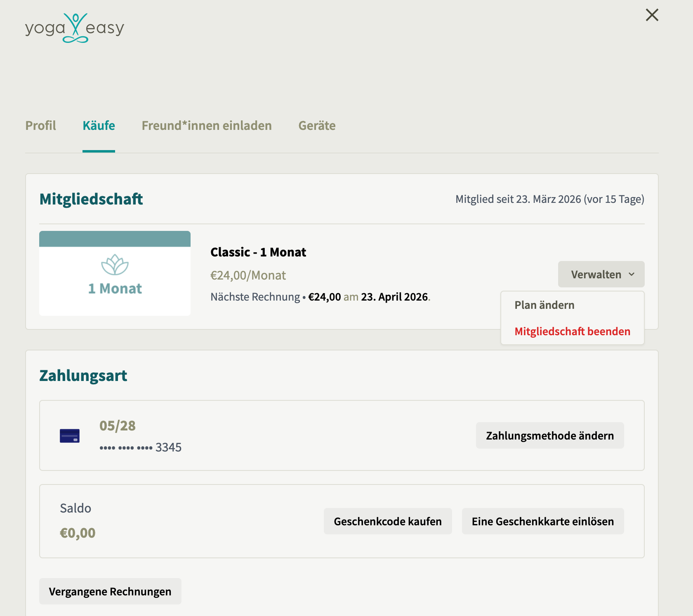Click the 1 Monat plan card thumbnail
Image resolution: width=693 pixels, height=616 pixels.
click(x=115, y=273)
